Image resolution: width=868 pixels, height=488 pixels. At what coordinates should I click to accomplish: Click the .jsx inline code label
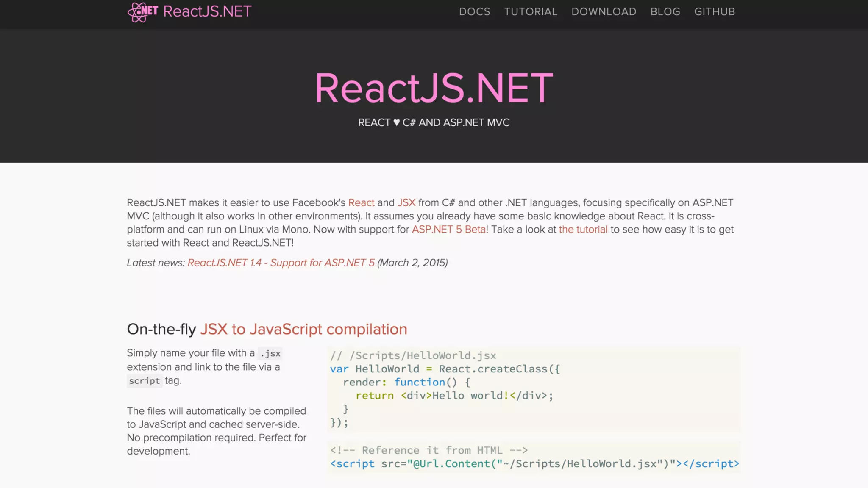270,354
